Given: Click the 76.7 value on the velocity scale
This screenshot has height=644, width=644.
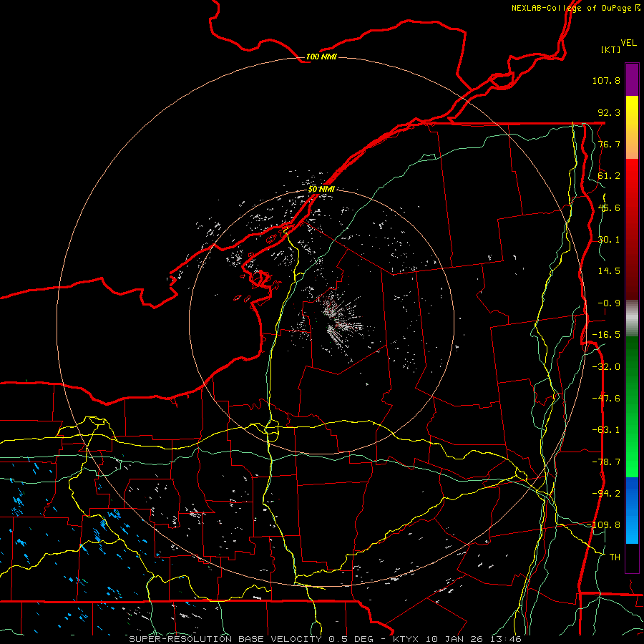Looking at the screenshot, I should pyautogui.click(x=609, y=144).
